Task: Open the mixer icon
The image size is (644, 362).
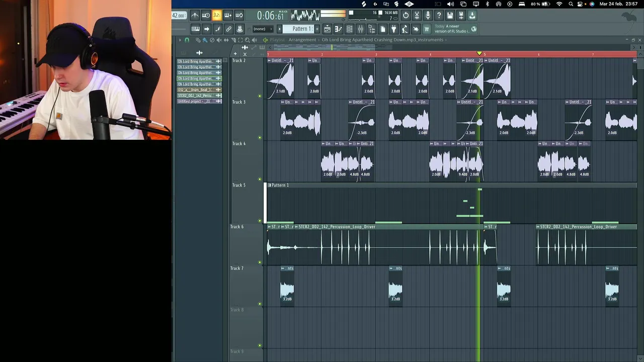Action: tap(360, 29)
